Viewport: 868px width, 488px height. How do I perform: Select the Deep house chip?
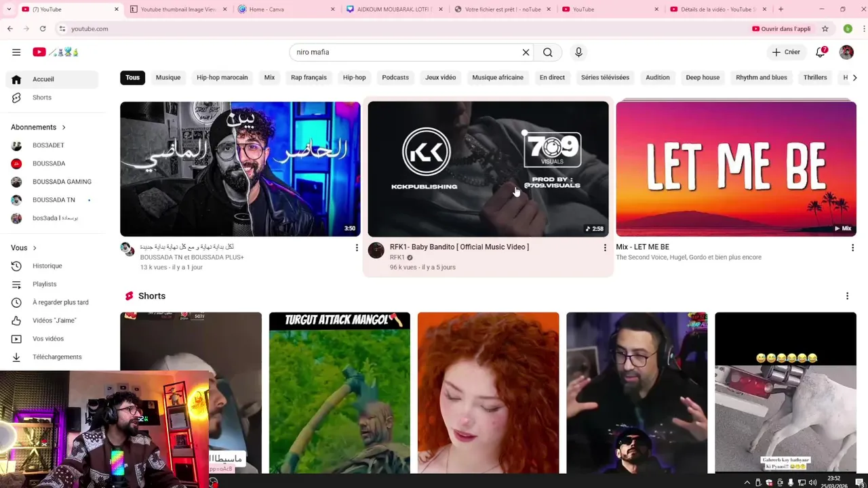tap(703, 77)
